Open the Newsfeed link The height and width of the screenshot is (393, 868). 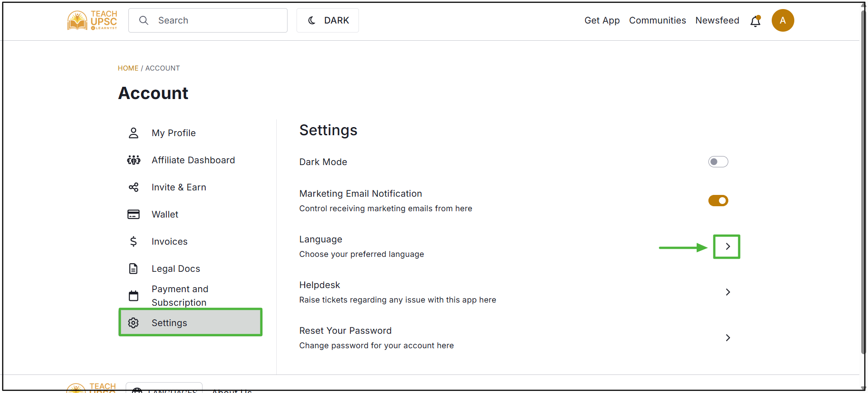[x=717, y=20]
